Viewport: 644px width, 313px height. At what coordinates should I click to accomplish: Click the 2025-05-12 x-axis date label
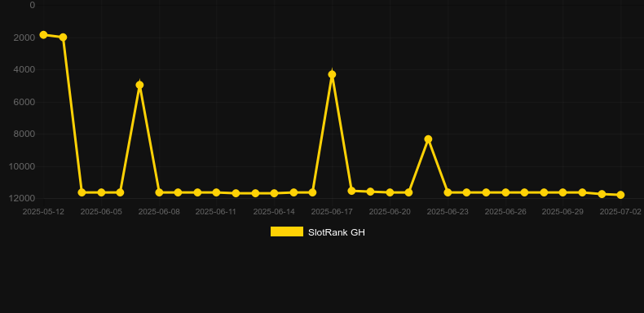[x=43, y=212]
